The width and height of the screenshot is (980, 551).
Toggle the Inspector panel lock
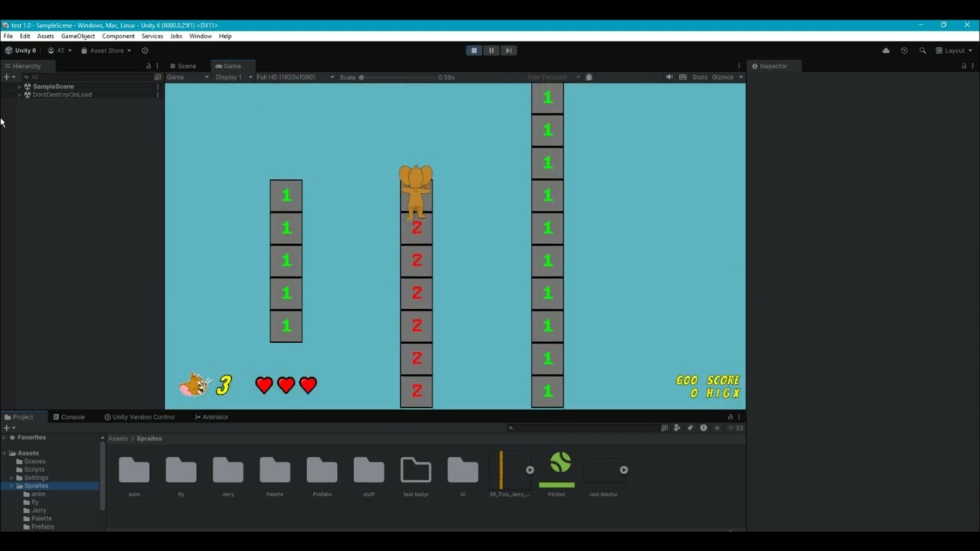pyautogui.click(x=964, y=66)
